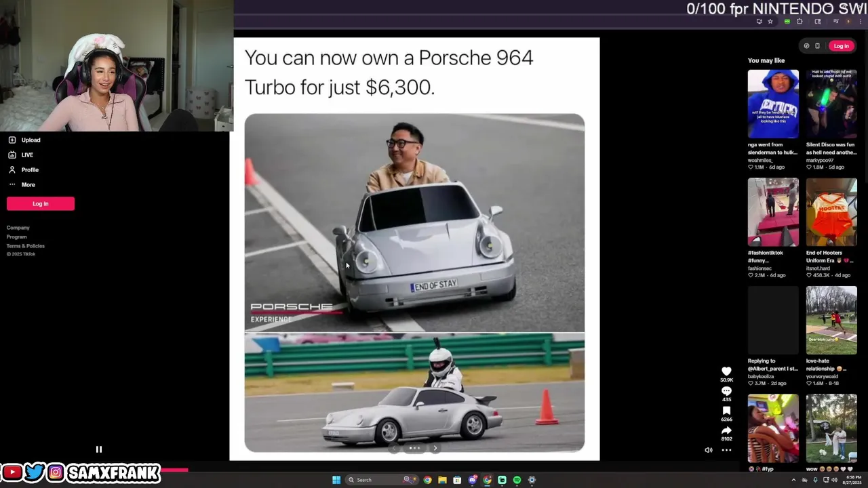This screenshot has height=488, width=868.
Task: Click the round compass icon beside phone icon
Action: click(x=806, y=45)
